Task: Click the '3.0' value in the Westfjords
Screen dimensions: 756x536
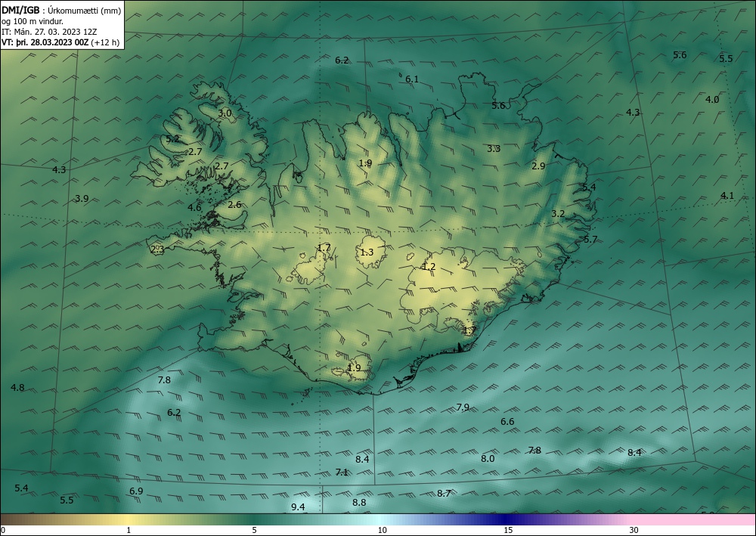Action: [x=225, y=113]
